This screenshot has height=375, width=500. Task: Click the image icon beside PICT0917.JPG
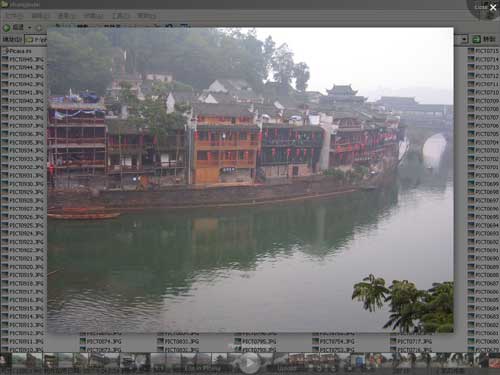click(5, 291)
